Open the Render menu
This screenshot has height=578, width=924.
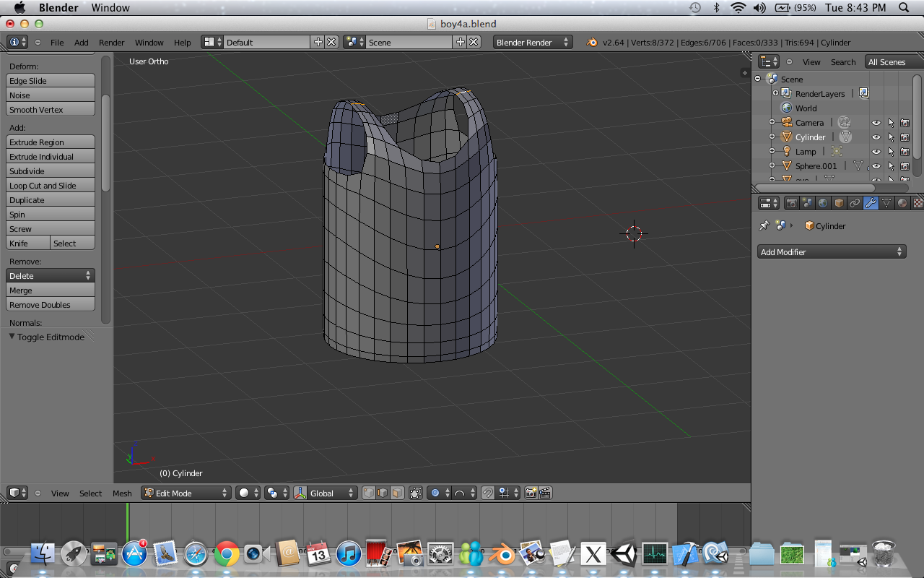[111, 43]
